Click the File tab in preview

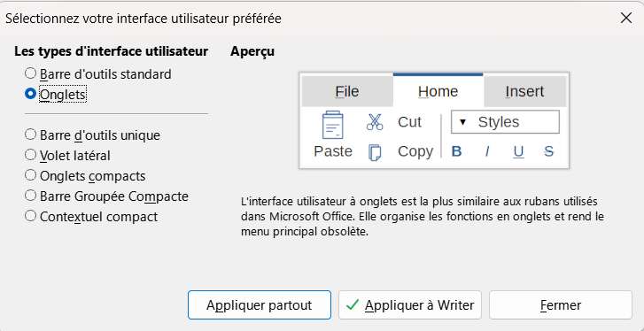pos(347,91)
